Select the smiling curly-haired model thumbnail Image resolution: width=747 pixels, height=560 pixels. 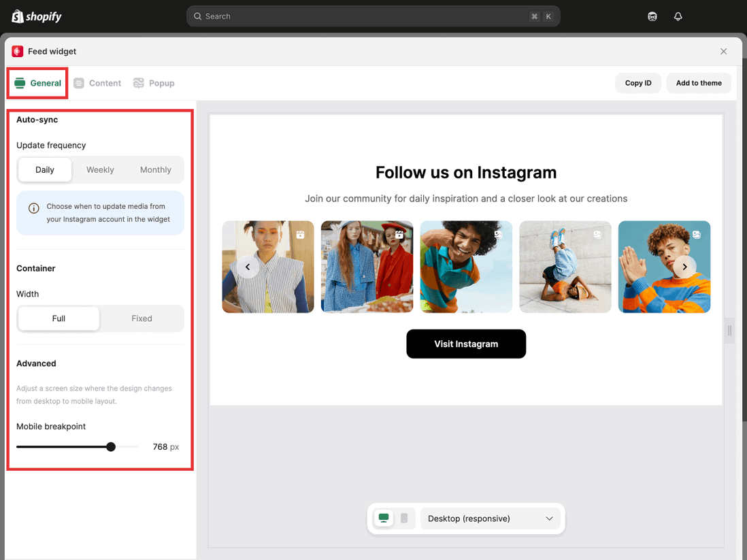466,267
